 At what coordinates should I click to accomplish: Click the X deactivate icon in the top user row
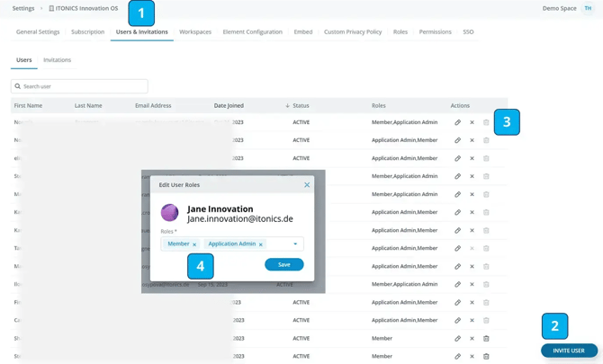[472, 122]
